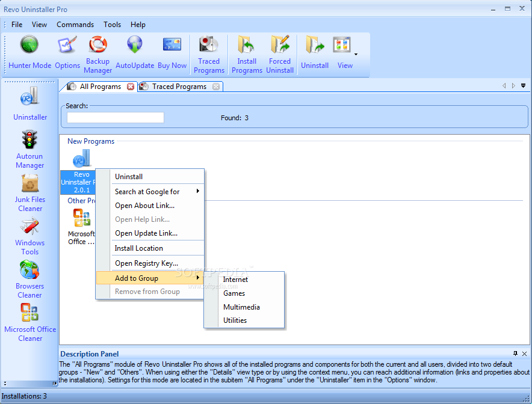
Task: Launch Browsers Cleaner from sidebar
Action: tap(30, 280)
